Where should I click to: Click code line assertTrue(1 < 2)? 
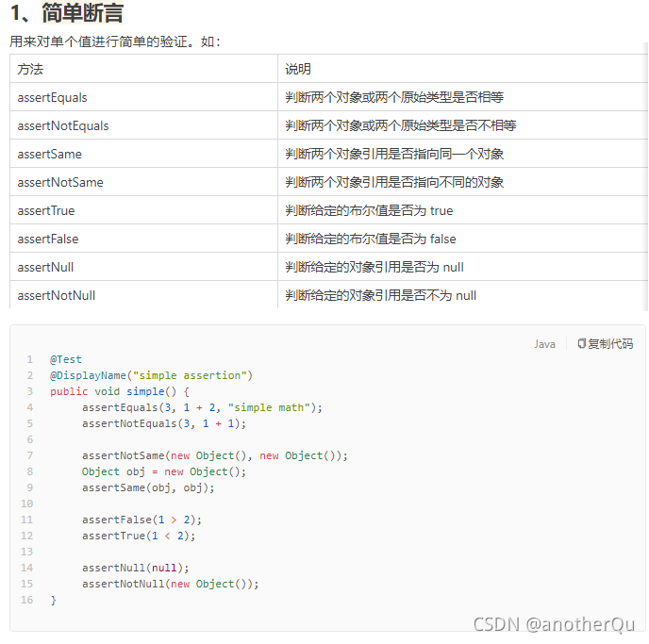tap(139, 537)
